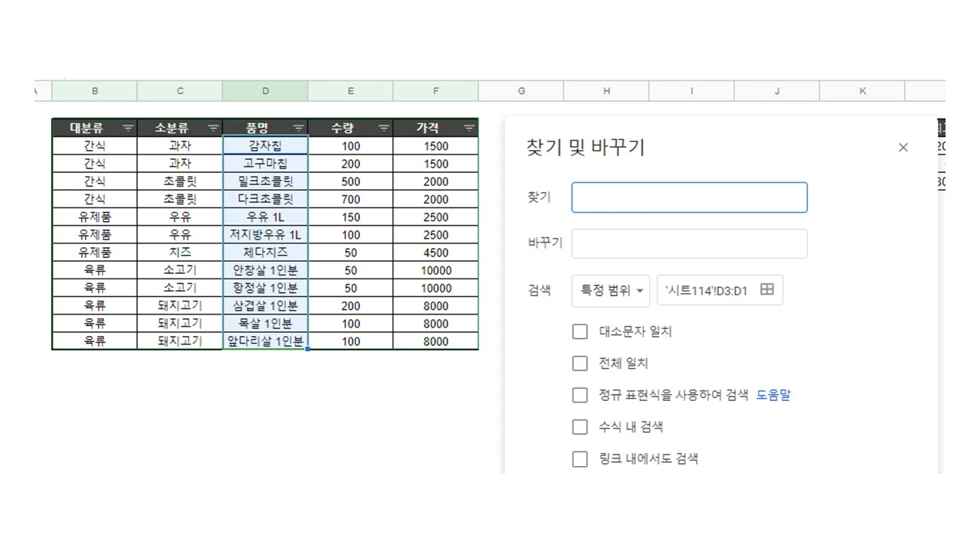Open the 도움말 help link
The width and height of the screenshot is (980, 551).
coord(773,395)
